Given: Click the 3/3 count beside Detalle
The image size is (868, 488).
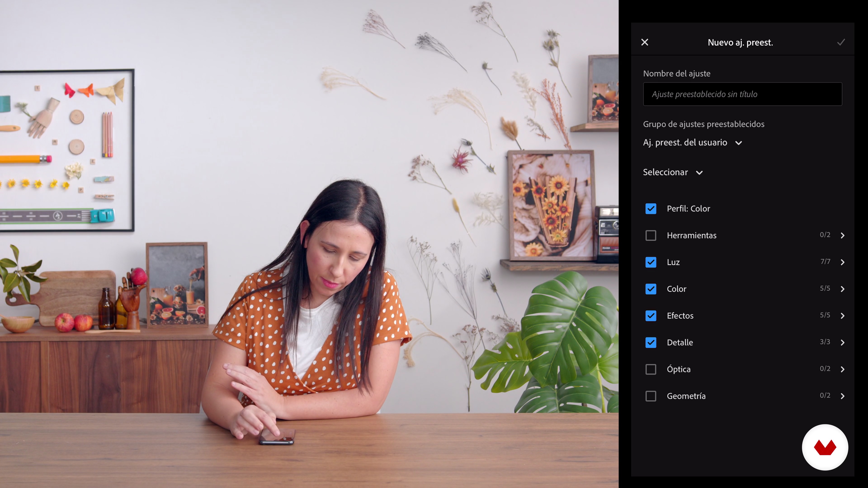Looking at the screenshot, I should 825,342.
